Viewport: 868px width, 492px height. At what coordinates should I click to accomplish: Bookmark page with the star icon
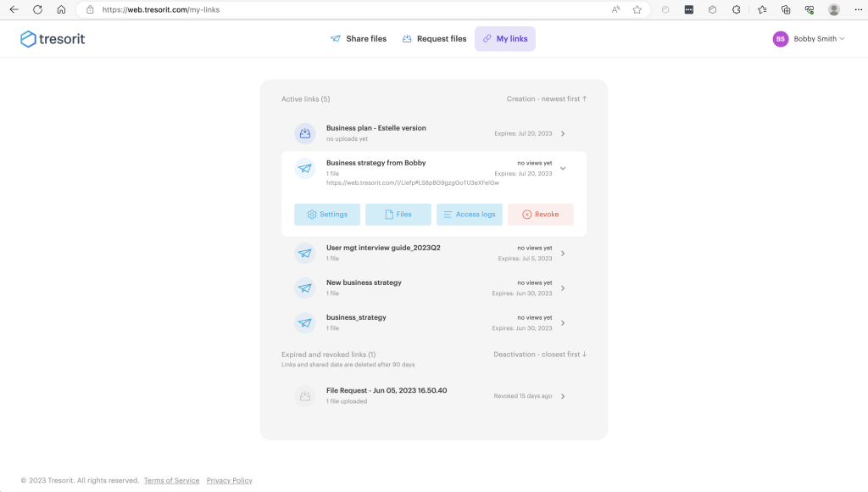637,10
